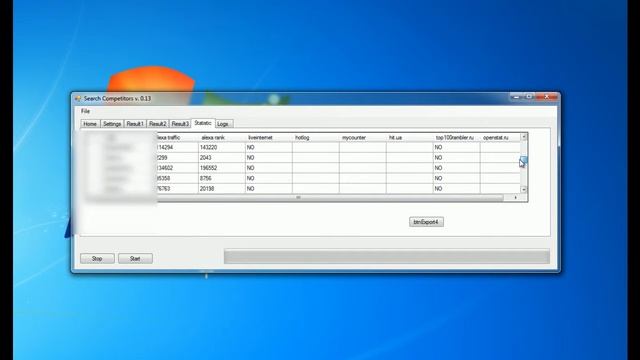
Task: Click the table's vertical scroll down arrow
Action: point(524,189)
